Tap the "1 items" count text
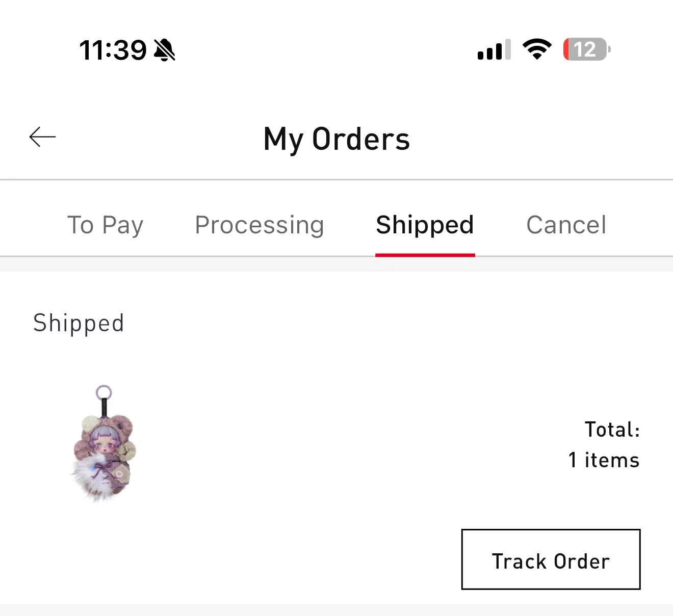The height and width of the screenshot is (616, 673). coord(604,460)
